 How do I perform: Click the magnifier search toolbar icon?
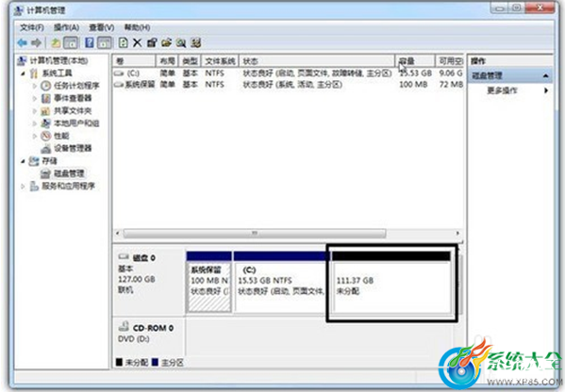[x=181, y=43]
